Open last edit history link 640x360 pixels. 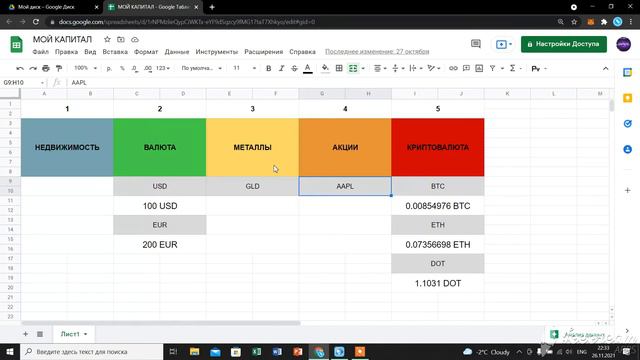[x=377, y=51]
